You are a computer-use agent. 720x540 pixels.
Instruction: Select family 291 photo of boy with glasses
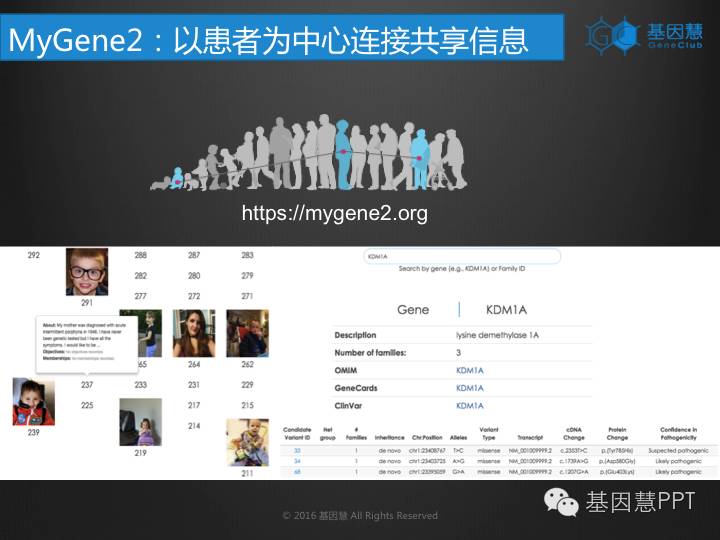[x=87, y=271]
